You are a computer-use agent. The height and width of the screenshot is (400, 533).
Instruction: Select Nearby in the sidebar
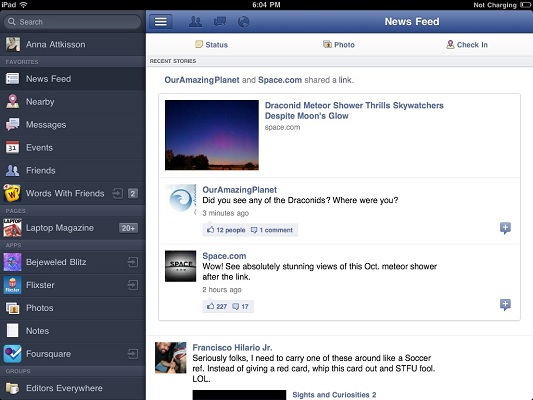pos(73,102)
